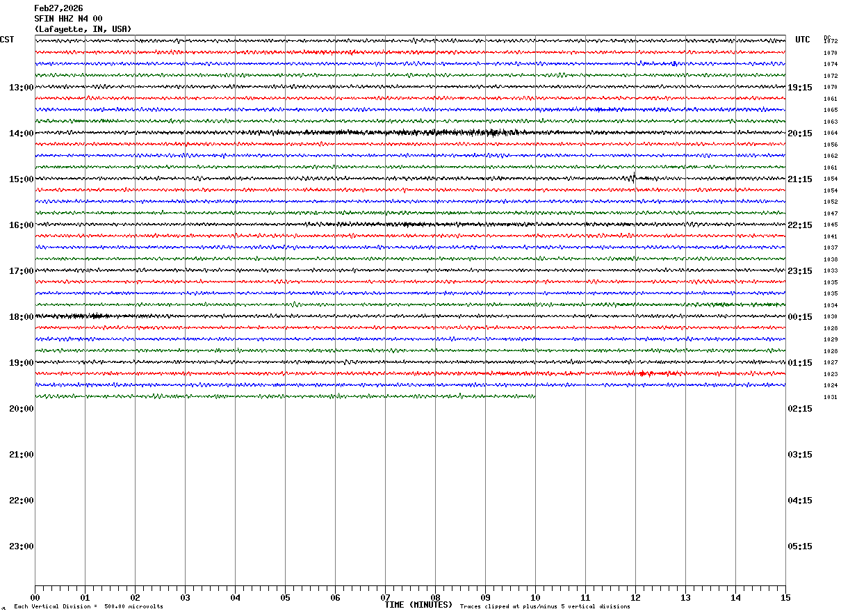Image resolution: width=841 pixels, height=616 pixels.
Task: Click the DC offset value 1056
Action: [831, 145]
